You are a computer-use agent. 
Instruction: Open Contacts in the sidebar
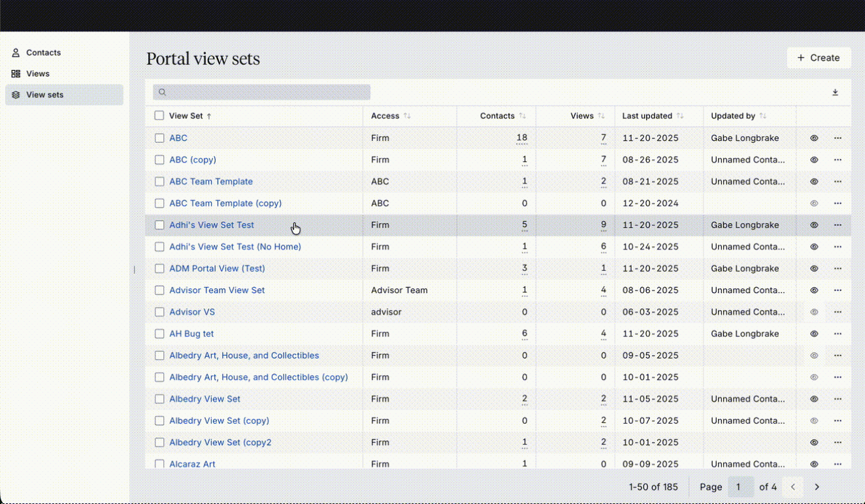43,53
